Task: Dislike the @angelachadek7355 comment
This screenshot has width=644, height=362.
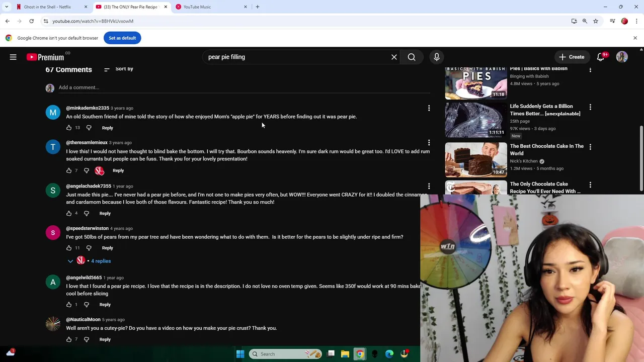Action: pos(87,213)
